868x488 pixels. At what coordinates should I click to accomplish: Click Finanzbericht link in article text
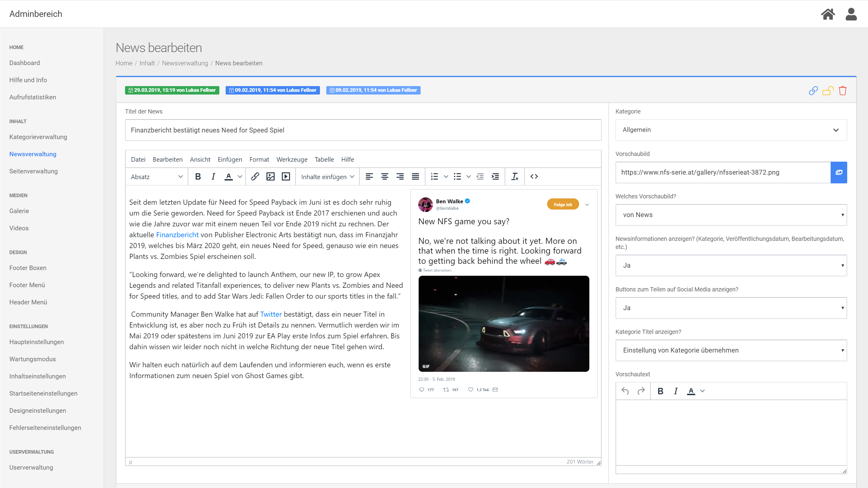(x=177, y=235)
